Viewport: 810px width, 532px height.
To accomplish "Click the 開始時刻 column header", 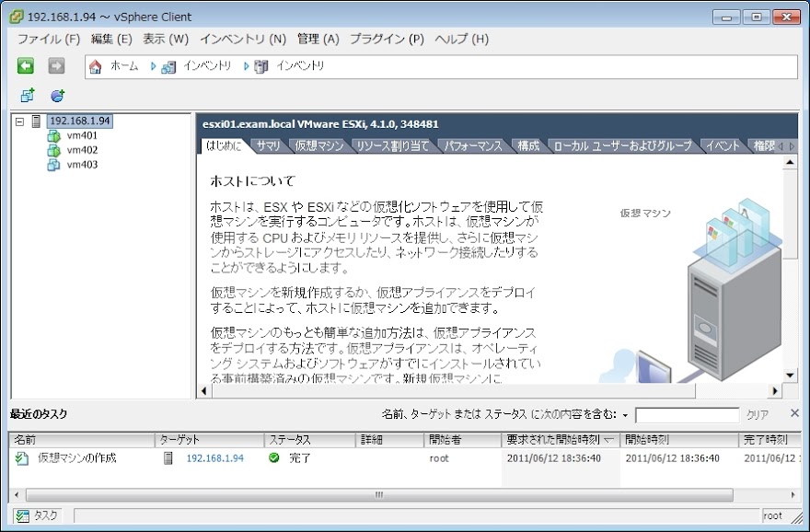I will click(x=679, y=440).
